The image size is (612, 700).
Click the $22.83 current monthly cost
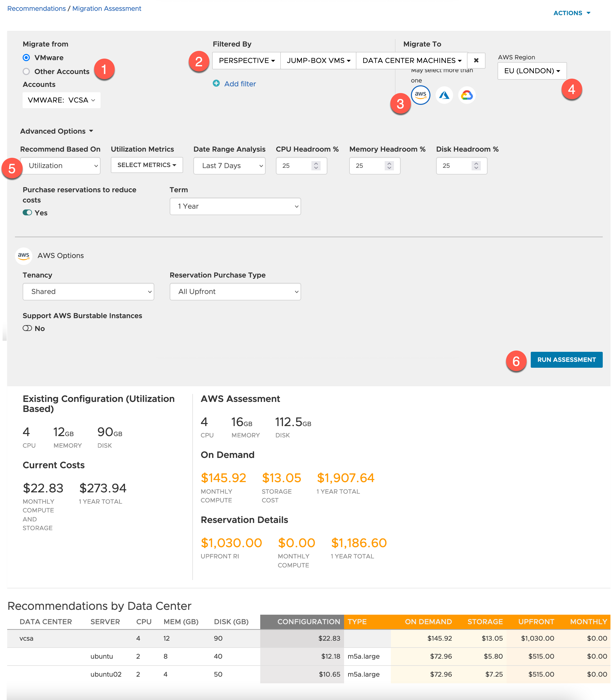[x=43, y=488]
